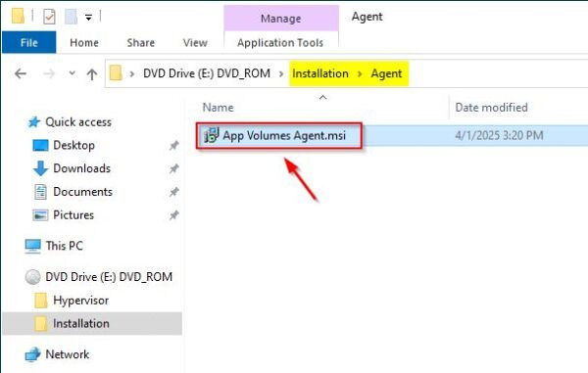Expand chevron after DVD_ROM breadcrumb
The height and width of the screenshot is (373, 588).
(x=281, y=73)
